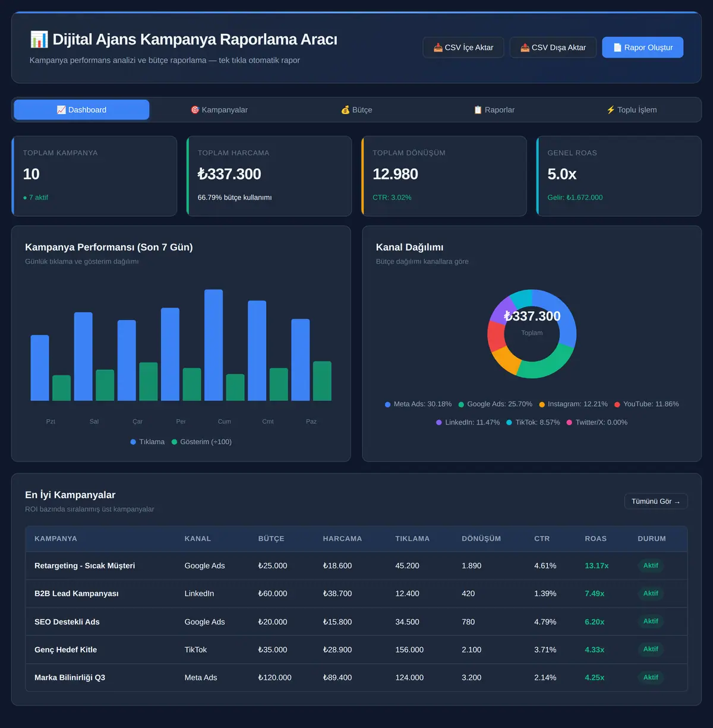
Task: Click the bar chart logo icon in the header
Action: [x=39, y=40]
